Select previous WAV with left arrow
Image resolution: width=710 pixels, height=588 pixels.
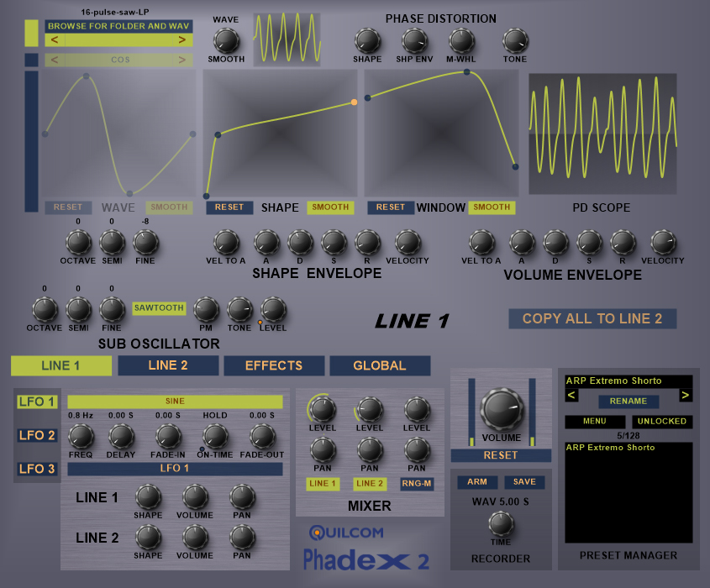55,39
